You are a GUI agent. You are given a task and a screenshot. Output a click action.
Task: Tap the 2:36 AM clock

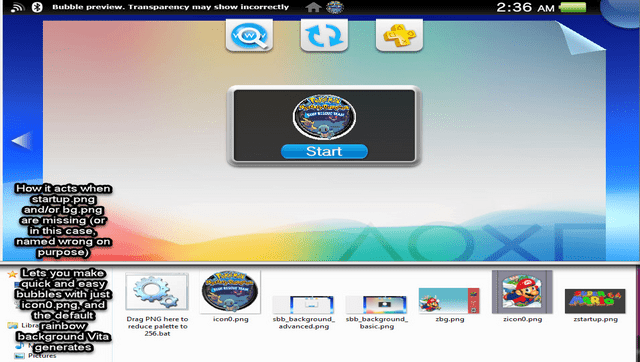525,7
